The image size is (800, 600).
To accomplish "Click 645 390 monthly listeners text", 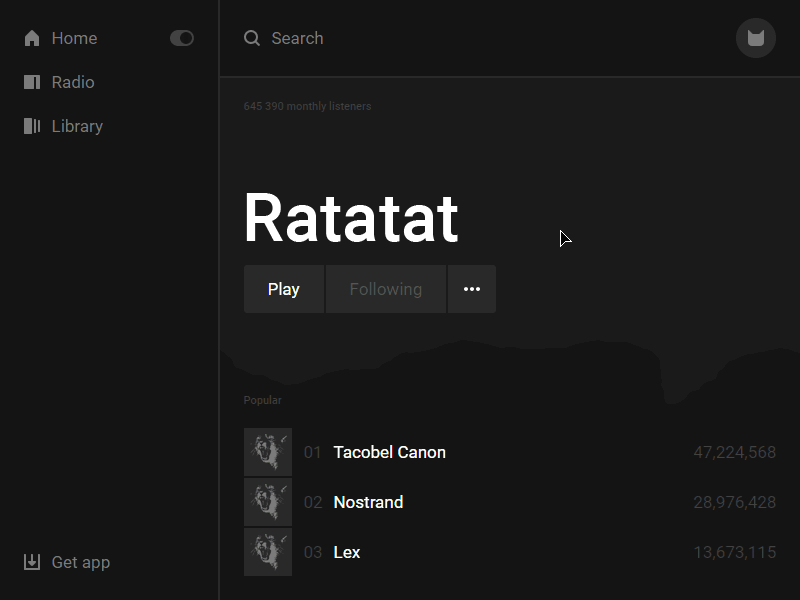I will (x=307, y=106).
